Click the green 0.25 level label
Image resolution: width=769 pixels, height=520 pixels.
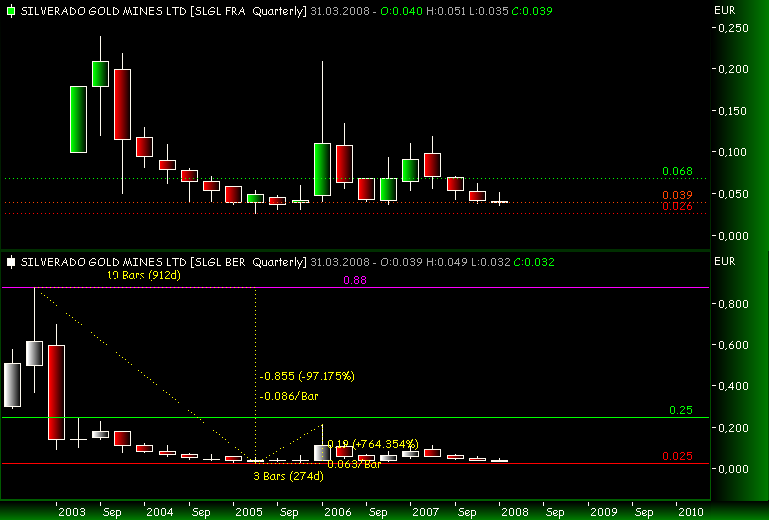681,410
